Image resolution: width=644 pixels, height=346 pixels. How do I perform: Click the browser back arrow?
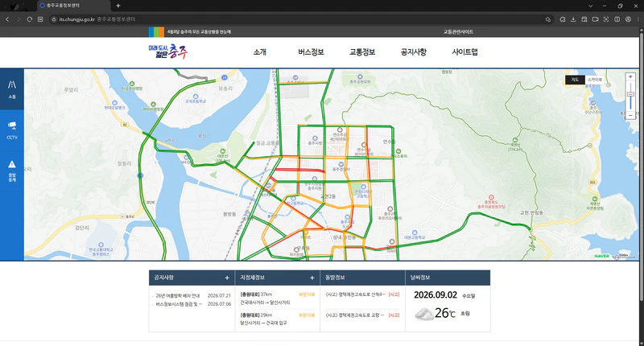7,19
